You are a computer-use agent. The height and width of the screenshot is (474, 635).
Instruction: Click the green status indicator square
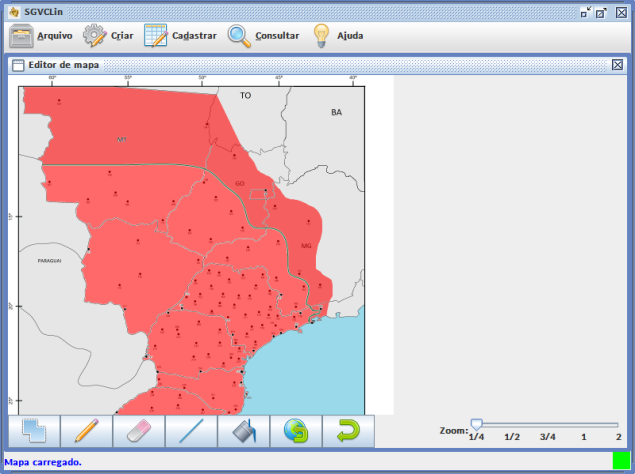(x=621, y=461)
